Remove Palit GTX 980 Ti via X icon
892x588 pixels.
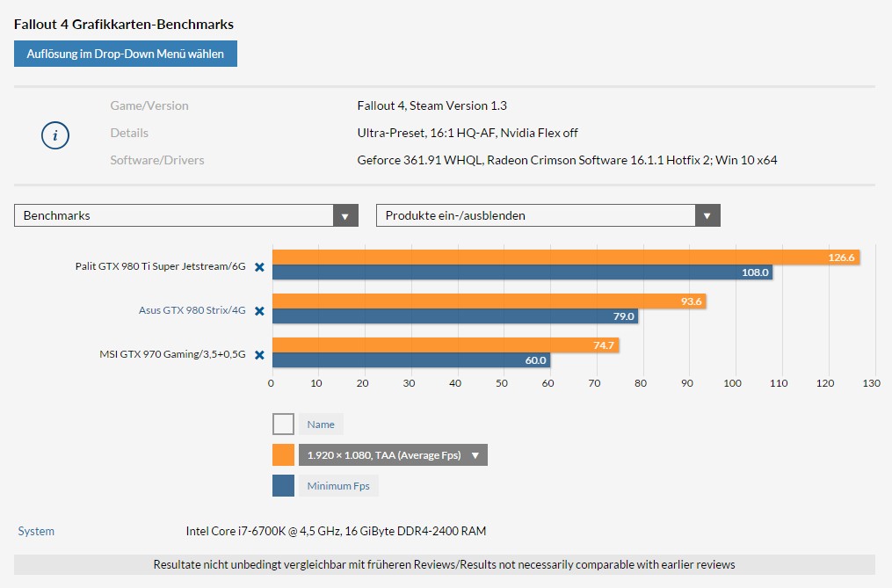pyautogui.click(x=259, y=267)
